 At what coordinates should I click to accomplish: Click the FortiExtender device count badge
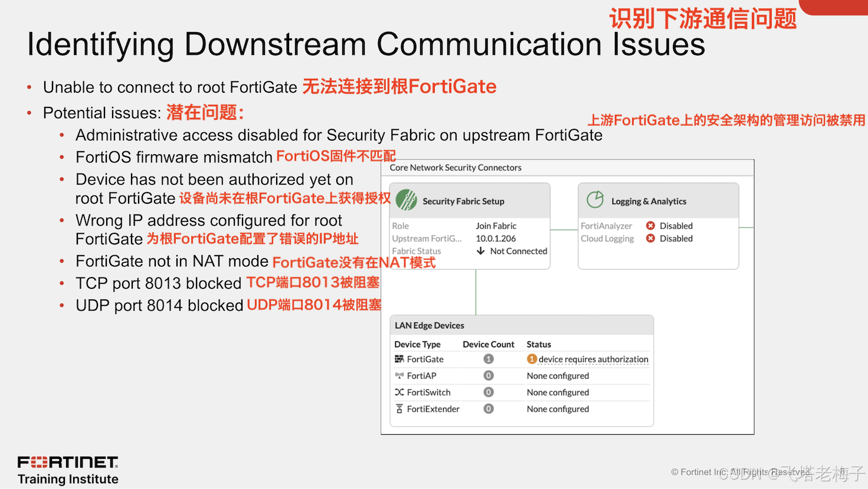coord(489,409)
